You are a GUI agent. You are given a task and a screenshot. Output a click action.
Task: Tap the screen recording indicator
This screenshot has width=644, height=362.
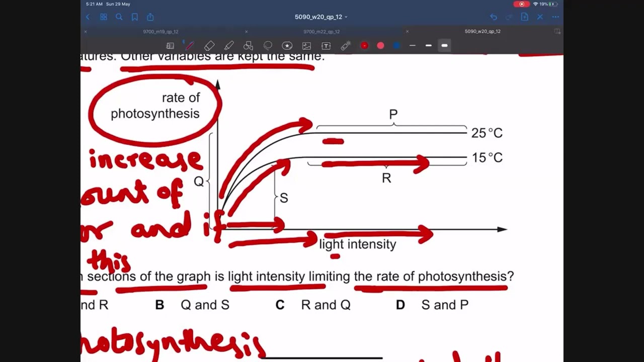pos(521,4)
